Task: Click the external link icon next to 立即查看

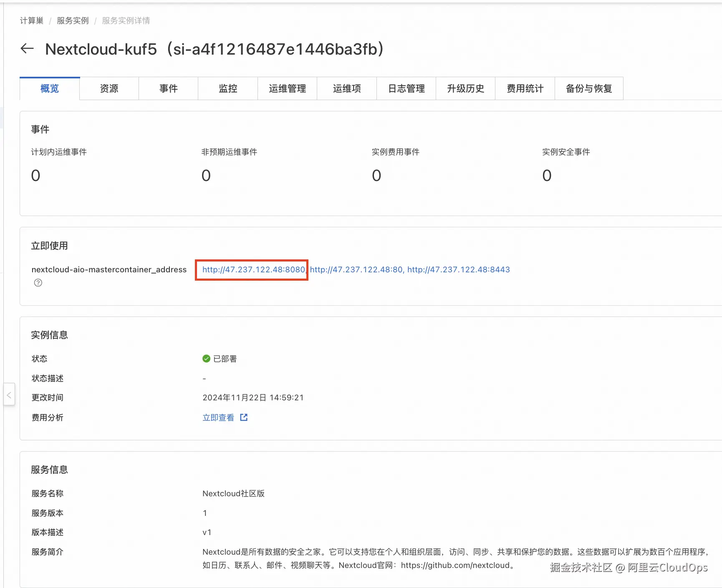Action: point(244,417)
